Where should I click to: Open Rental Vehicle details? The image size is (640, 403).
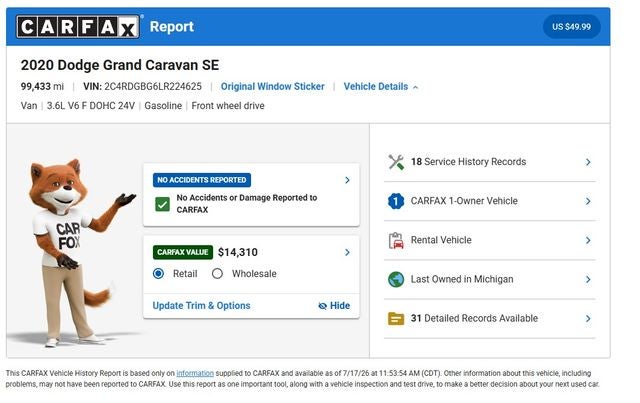pyautogui.click(x=489, y=240)
